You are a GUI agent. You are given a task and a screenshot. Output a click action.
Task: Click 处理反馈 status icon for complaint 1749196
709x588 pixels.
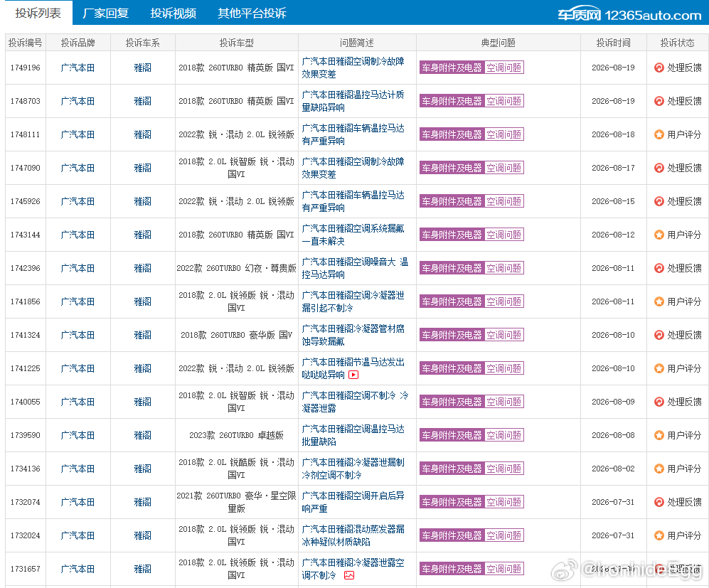coord(659,68)
